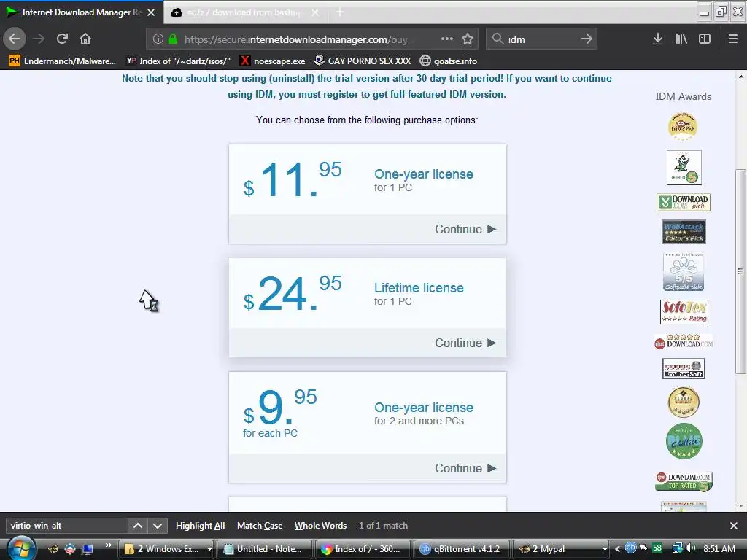The width and height of the screenshot is (747, 560).
Task: Click the volume speaker tray icon
Action: pos(691,548)
